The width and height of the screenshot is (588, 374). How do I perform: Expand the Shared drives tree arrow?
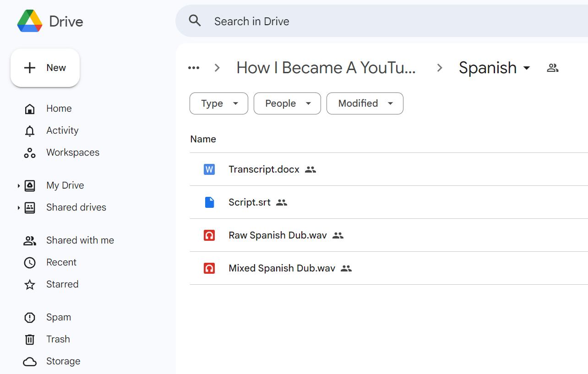point(19,207)
